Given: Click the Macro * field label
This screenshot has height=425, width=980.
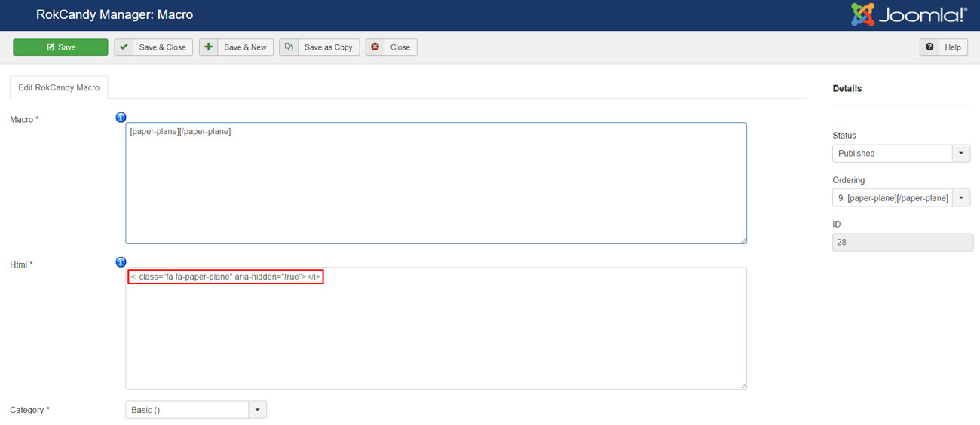Looking at the screenshot, I should tap(23, 120).
